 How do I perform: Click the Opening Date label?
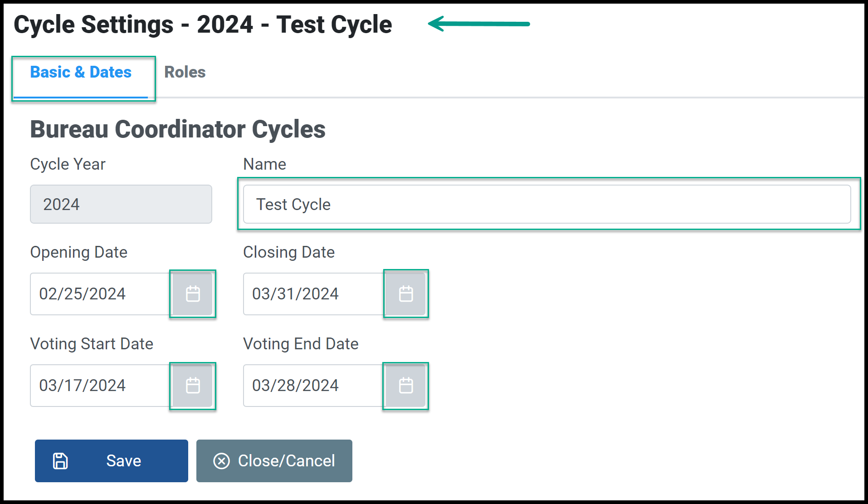[x=79, y=252]
